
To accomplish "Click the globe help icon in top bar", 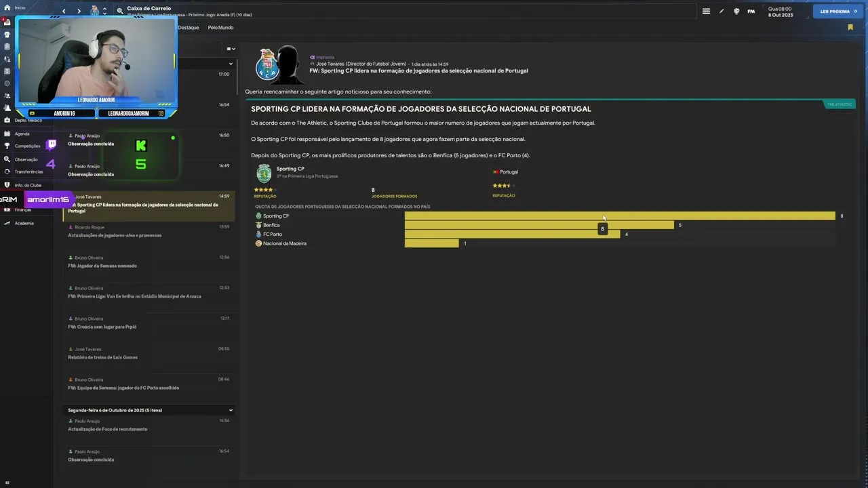I will pyautogui.click(x=736, y=11).
